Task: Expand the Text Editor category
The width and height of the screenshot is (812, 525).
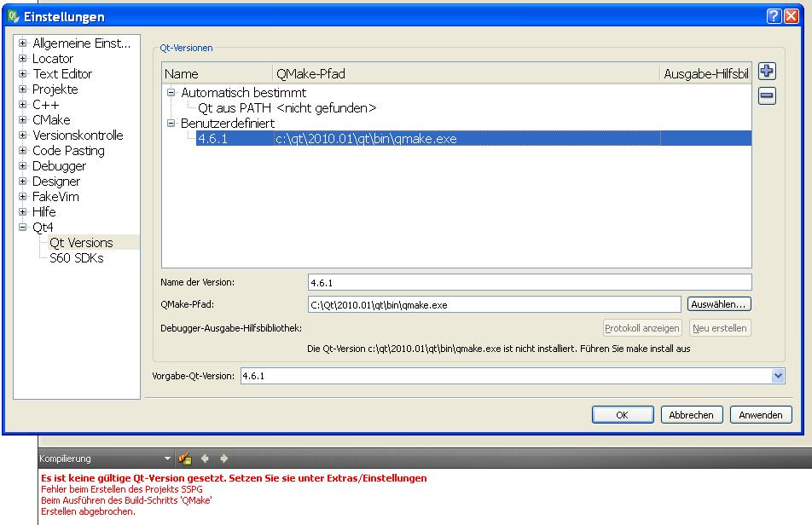Action: click(23, 74)
